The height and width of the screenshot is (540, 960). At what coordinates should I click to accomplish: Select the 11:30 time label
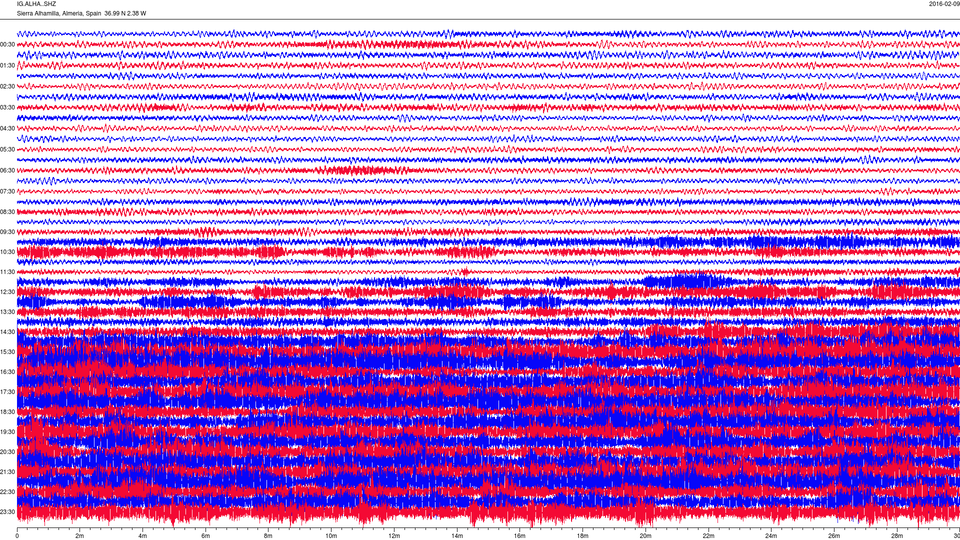click(x=7, y=272)
